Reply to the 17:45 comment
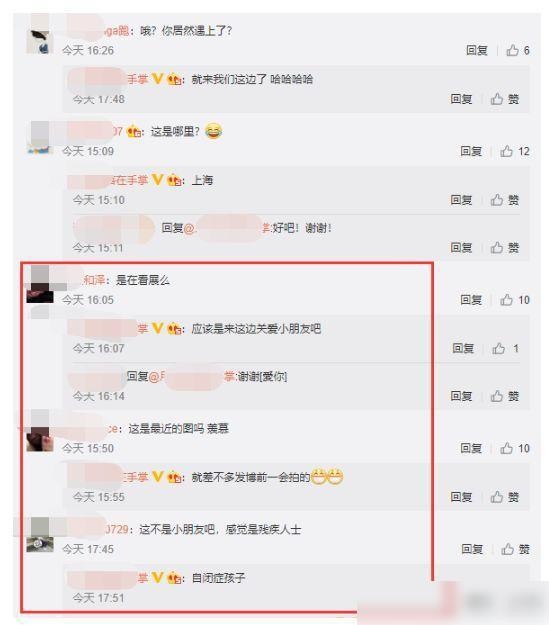The height and width of the screenshot is (625, 549). (x=472, y=549)
